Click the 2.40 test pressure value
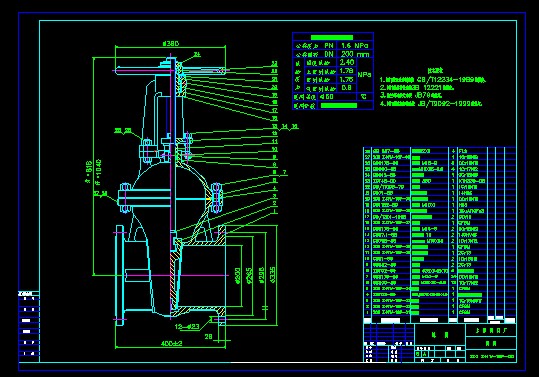 click(347, 62)
